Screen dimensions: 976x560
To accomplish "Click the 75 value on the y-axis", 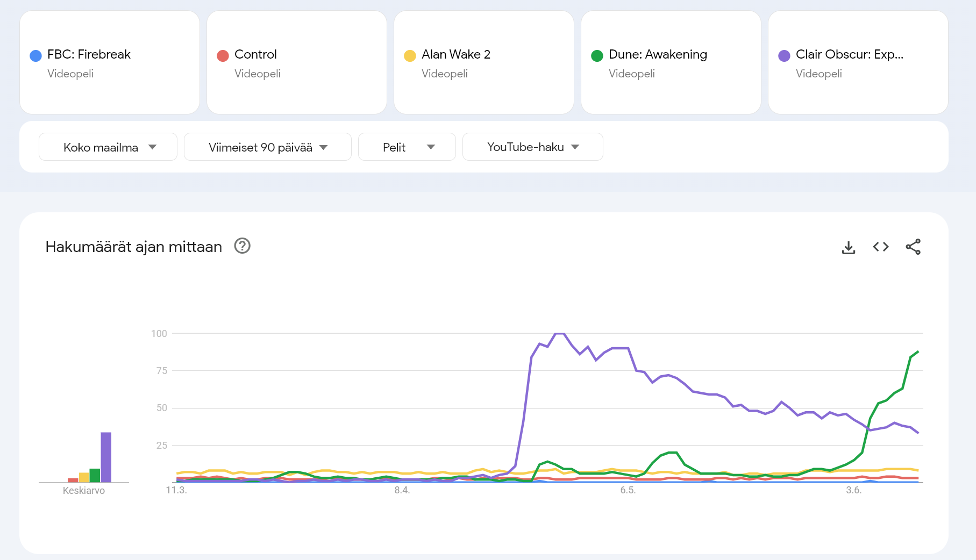I will point(162,371).
